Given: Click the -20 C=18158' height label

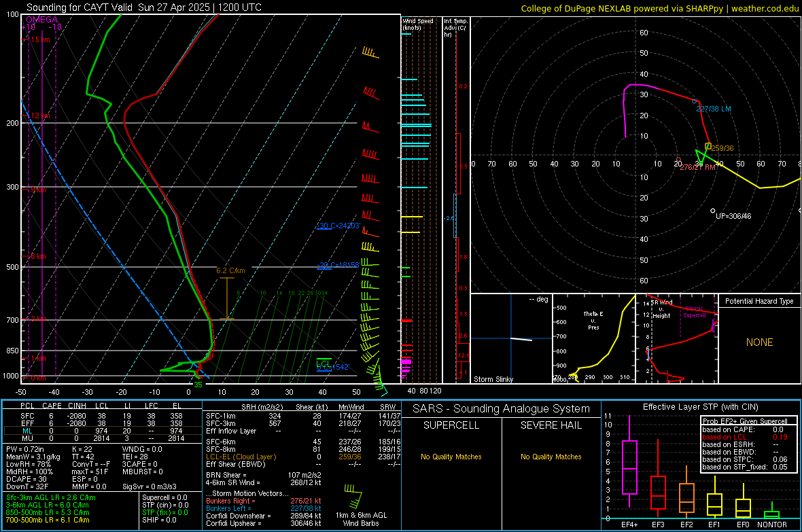Looking at the screenshot, I should point(338,265).
